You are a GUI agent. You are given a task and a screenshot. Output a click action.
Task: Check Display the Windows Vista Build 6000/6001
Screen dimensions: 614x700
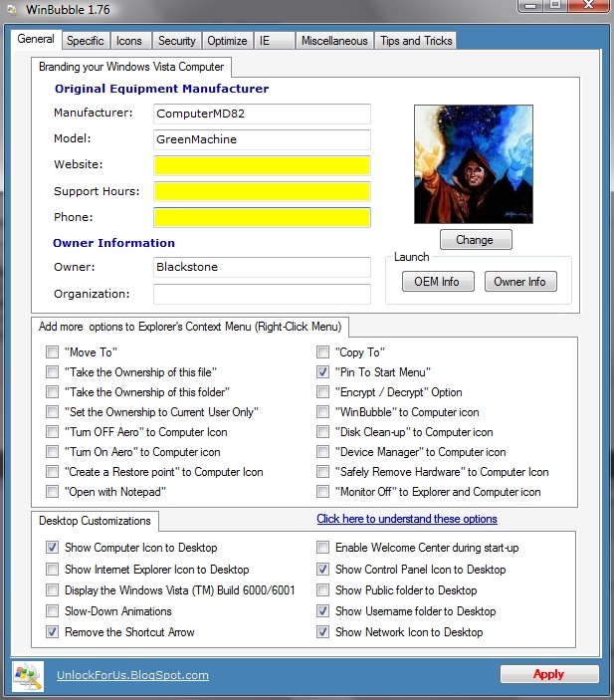[52, 590]
